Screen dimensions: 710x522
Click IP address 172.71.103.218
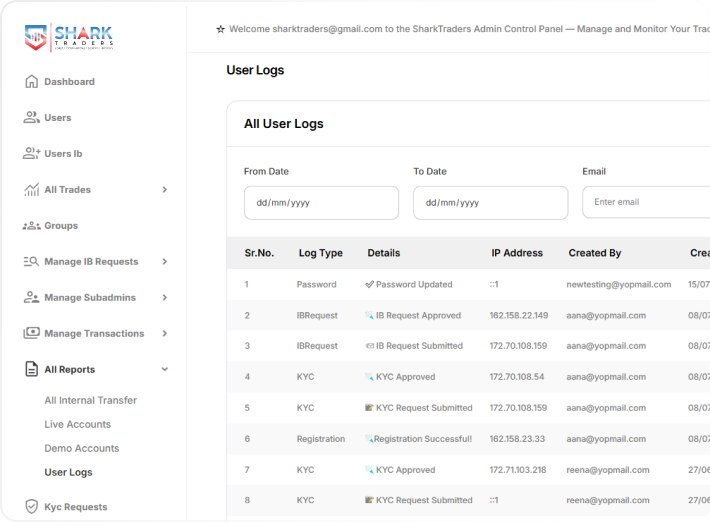tap(518, 470)
